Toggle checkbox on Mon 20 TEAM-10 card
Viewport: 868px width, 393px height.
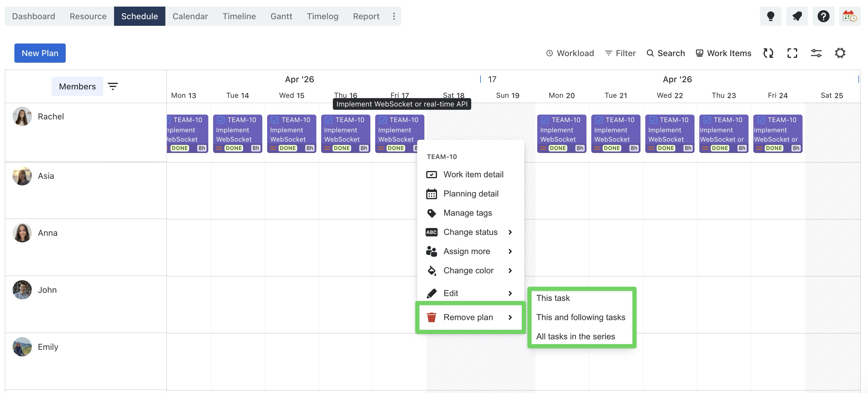(545, 120)
